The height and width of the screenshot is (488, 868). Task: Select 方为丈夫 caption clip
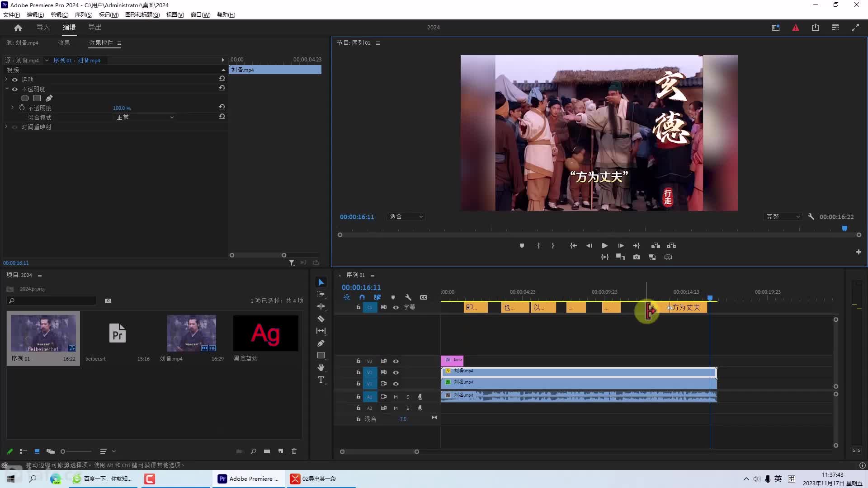pyautogui.click(x=688, y=308)
